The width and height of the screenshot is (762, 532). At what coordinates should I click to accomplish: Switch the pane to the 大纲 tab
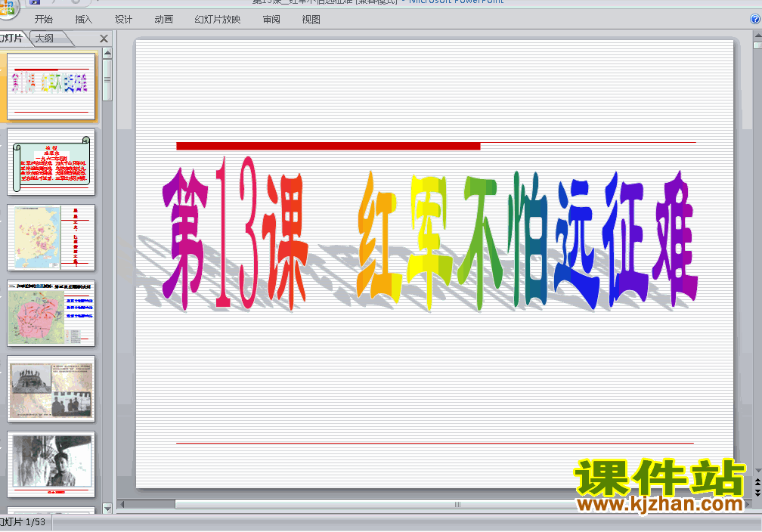45,39
